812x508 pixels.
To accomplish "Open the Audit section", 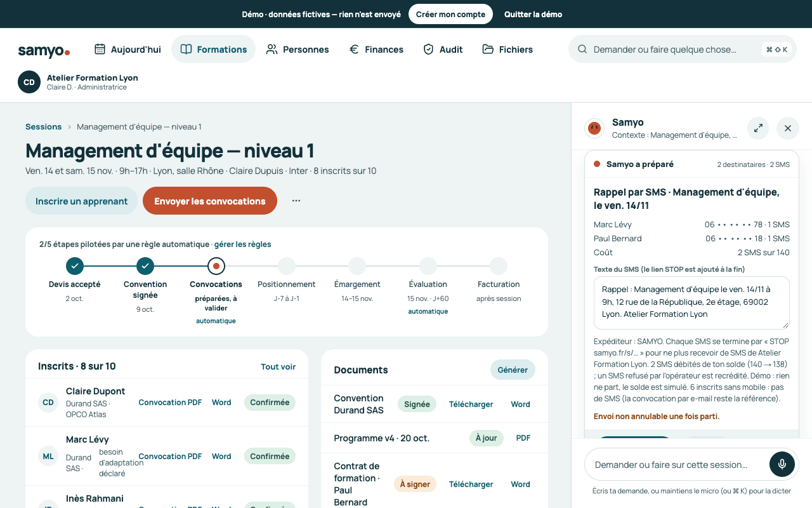I will [443, 49].
